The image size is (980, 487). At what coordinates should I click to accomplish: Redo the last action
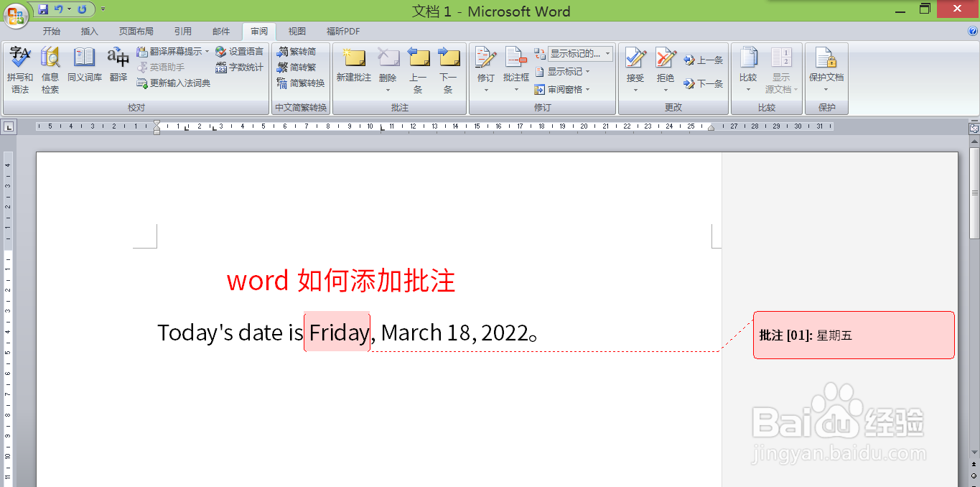point(82,9)
